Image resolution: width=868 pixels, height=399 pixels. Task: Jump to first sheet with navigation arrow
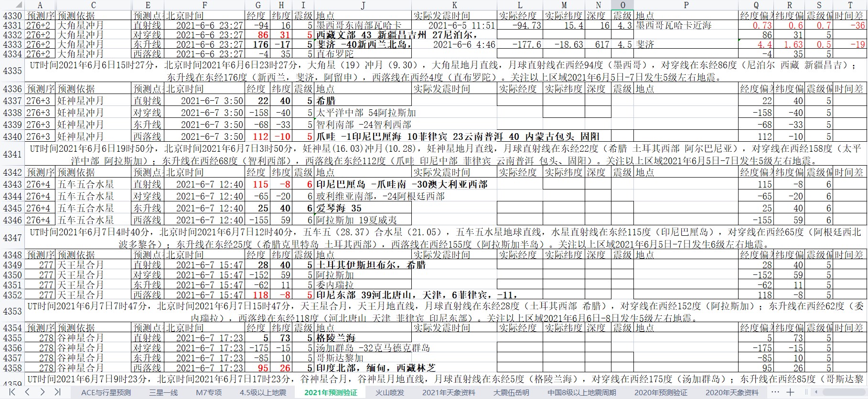click(x=12, y=392)
